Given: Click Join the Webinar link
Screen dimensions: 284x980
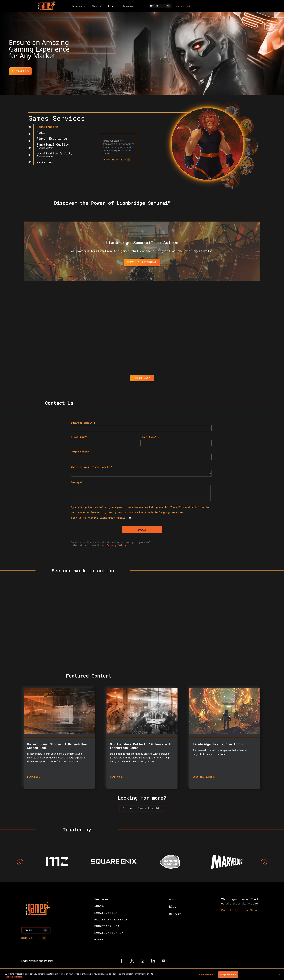Looking at the screenshot, I should click(204, 777).
